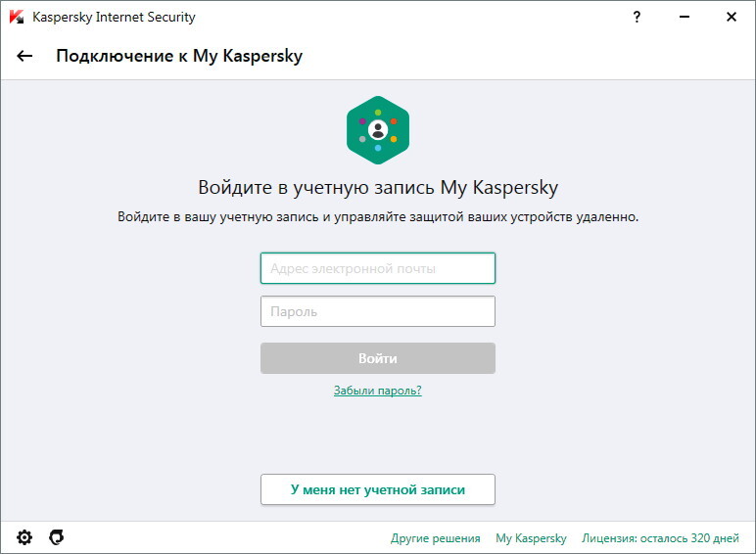Open 'Другие решения' in the footer
Viewport: 756px width, 554px height.
pos(436,538)
